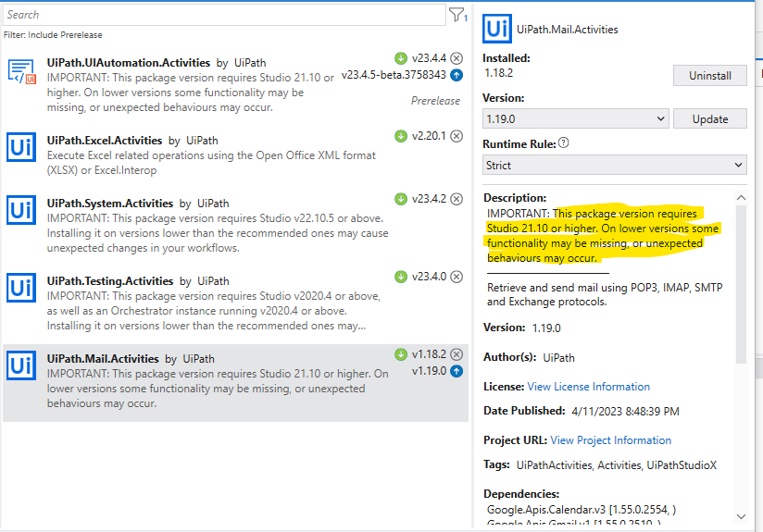Click update arrow for v23.4.5-beta.3758343
The width and height of the screenshot is (763, 532).
click(x=457, y=75)
